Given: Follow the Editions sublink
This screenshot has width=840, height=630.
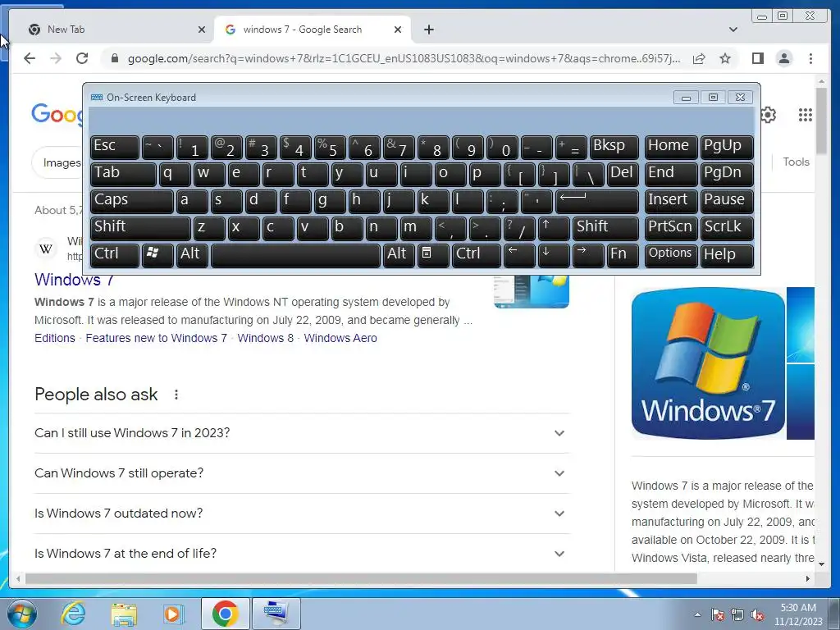Looking at the screenshot, I should click(x=55, y=338).
